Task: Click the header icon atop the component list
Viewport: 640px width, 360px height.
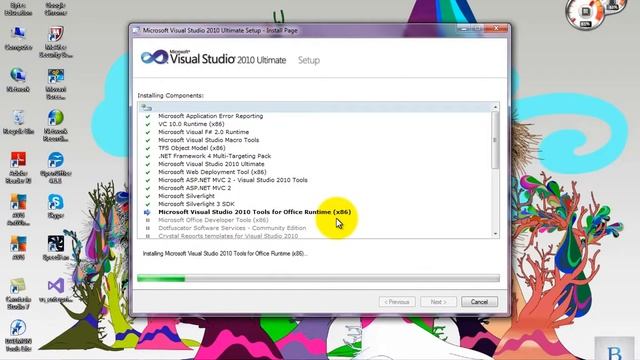Action: point(146,107)
